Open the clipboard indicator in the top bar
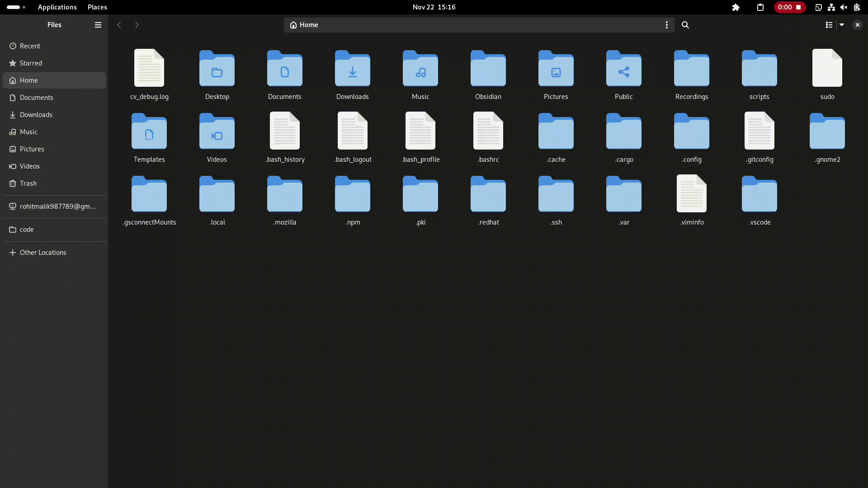Image resolution: width=868 pixels, height=488 pixels. pos(760,7)
